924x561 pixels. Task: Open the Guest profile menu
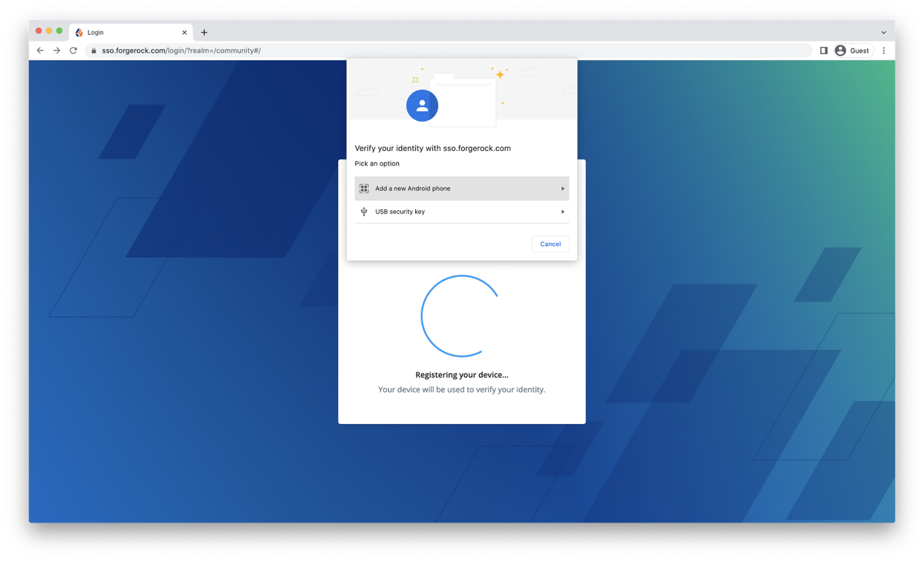point(852,51)
